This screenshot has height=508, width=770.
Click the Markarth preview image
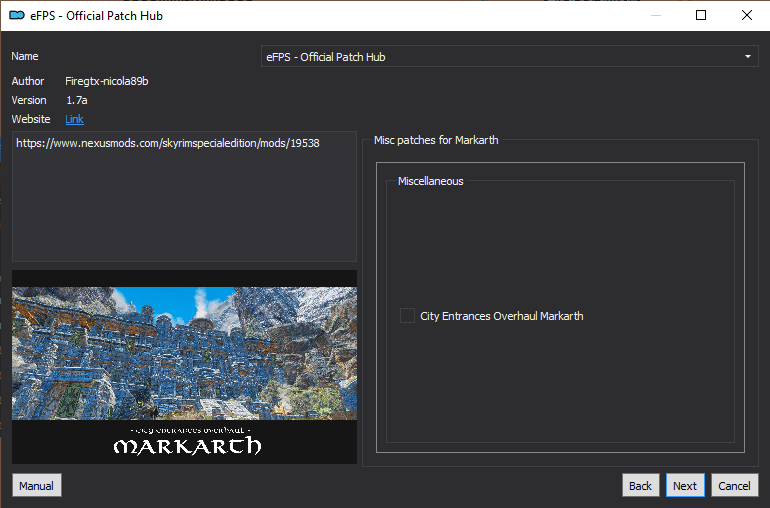coord(185,367)
